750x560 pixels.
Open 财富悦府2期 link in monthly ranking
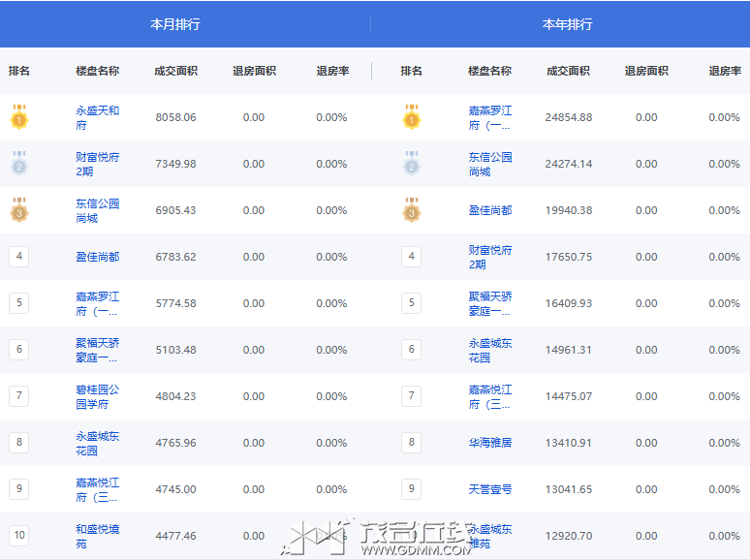coord(97,164)
